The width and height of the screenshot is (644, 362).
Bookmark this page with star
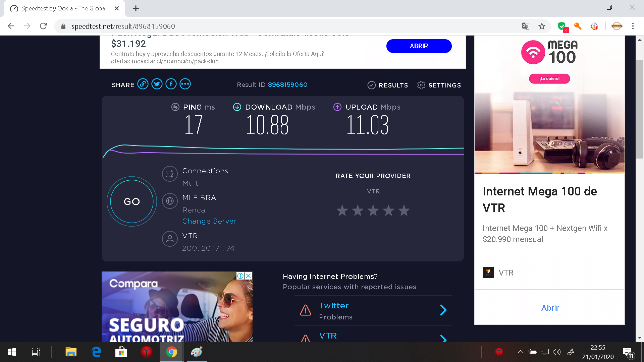pyautogui.click(x=542, y=26)
